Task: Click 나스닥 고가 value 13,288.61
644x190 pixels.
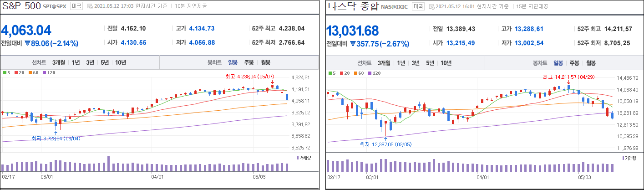Action: point(529,28)
